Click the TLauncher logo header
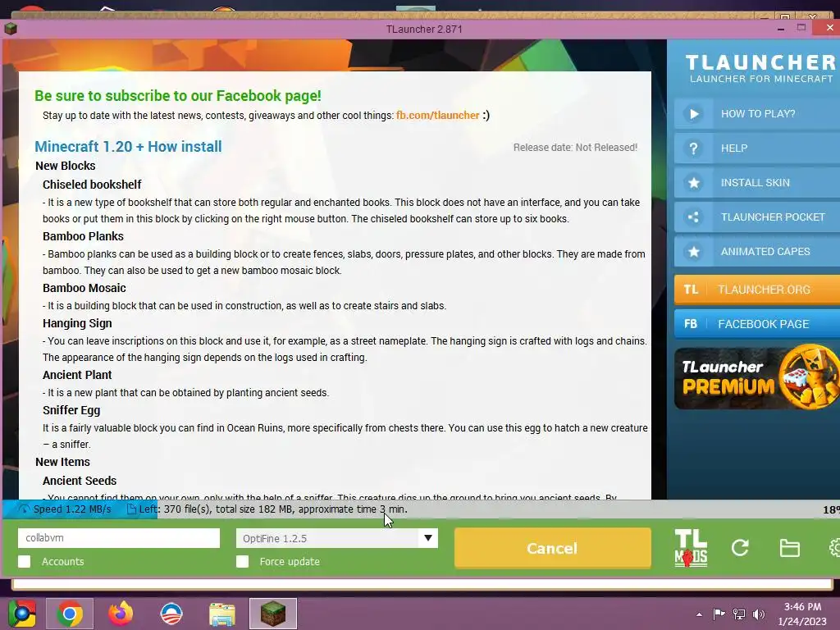Screen dimensions: 840x630 (760, 68)
